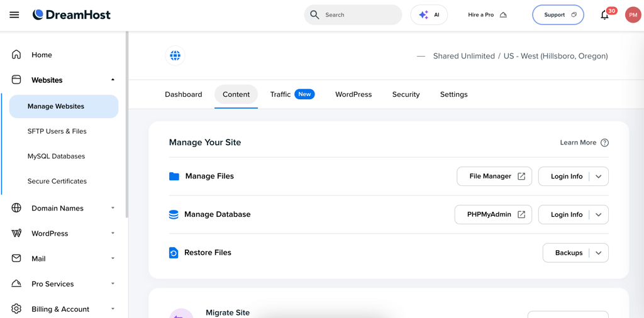Click the AI sparkle icon
Screen dimensions: 644x318
pos(423,15)
